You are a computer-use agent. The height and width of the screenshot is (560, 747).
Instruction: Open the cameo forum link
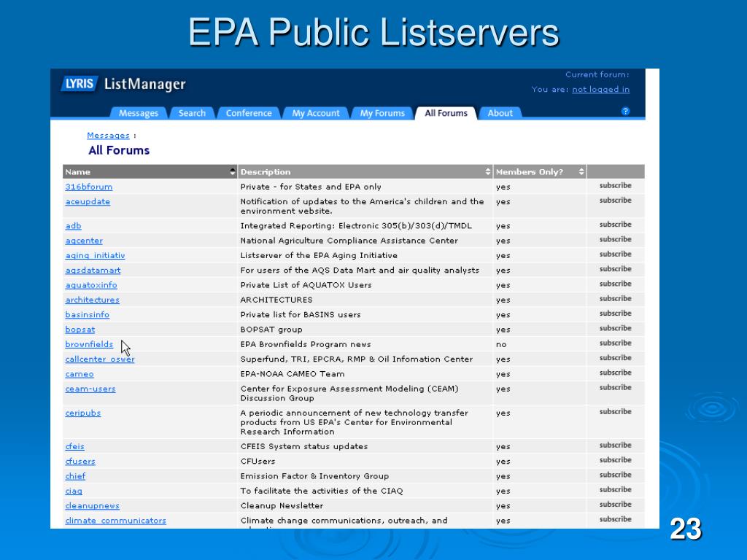(80, 374)
